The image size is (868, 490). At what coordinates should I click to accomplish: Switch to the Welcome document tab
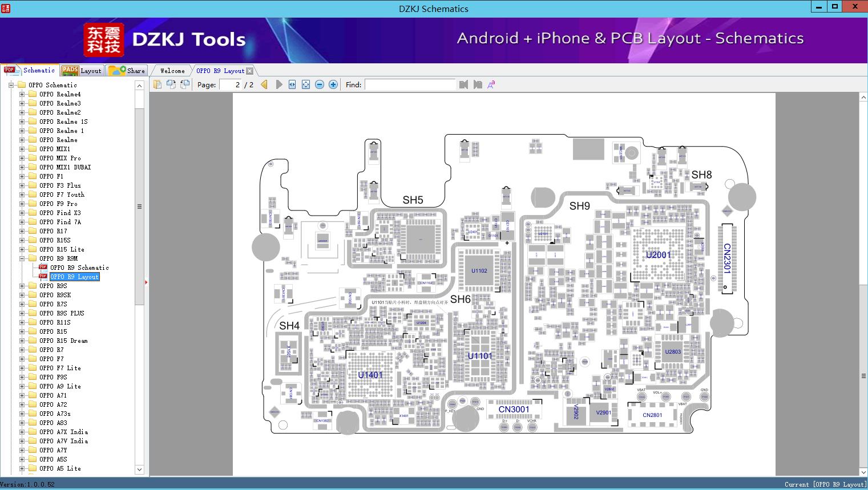click(x=172, y=71)
